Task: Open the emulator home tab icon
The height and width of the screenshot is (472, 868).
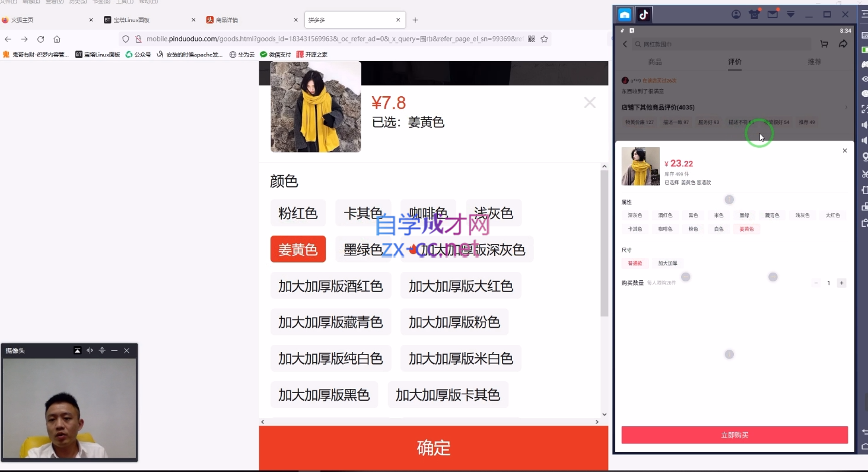Action: pos(625,15)
